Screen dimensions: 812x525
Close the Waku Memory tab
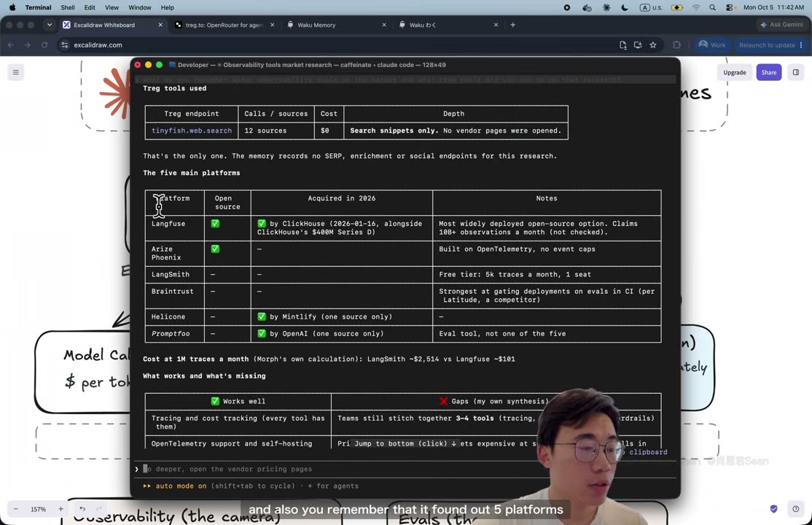click(x=383, y=25)
